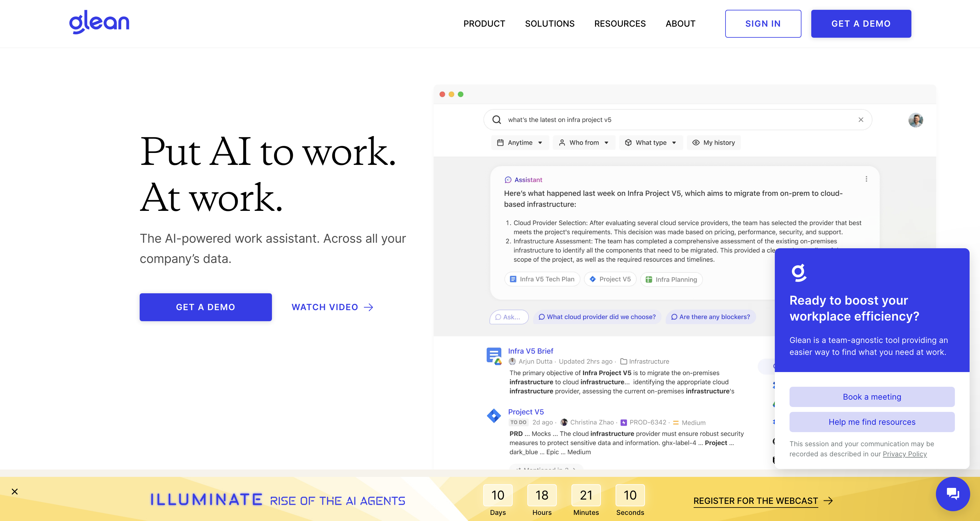Open the chat widget bubble
The width and height of the screenshot is (980, 521).
(953, 494)
